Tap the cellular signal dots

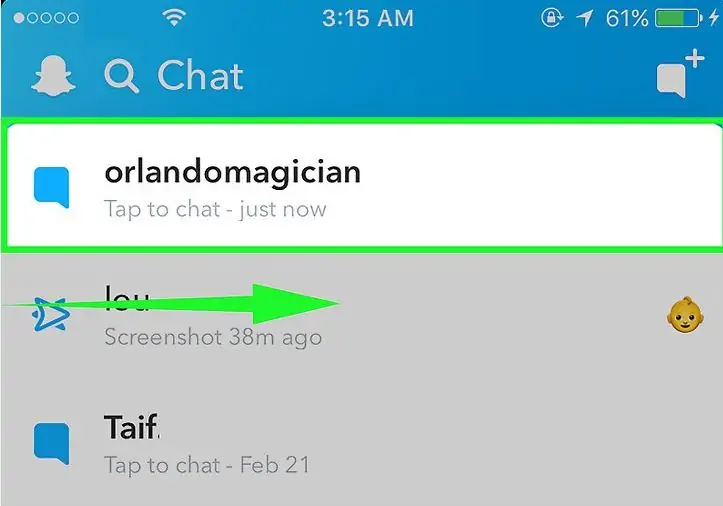coord(46,18)
